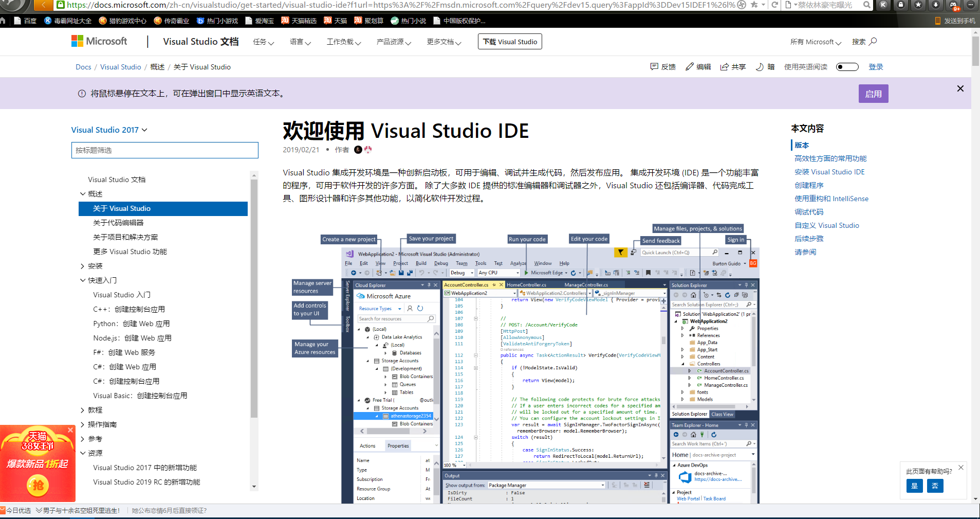The width and height of the screenshot is (980, 519).
Task: Click 是 in the helpful popup
Action: [914, 486]
